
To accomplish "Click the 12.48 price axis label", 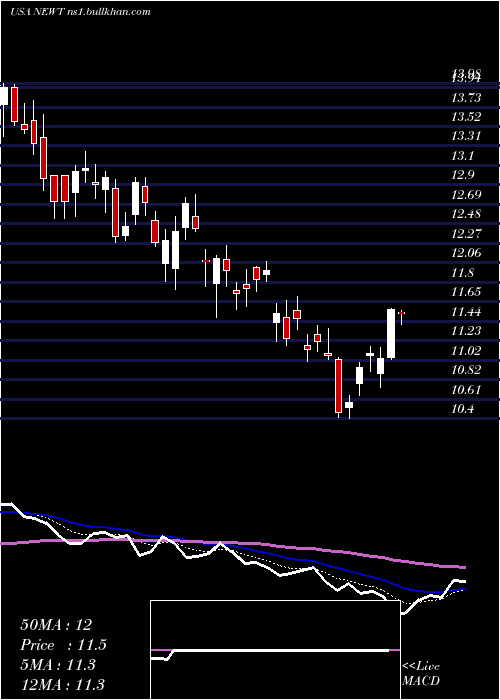I will [466, 214].
